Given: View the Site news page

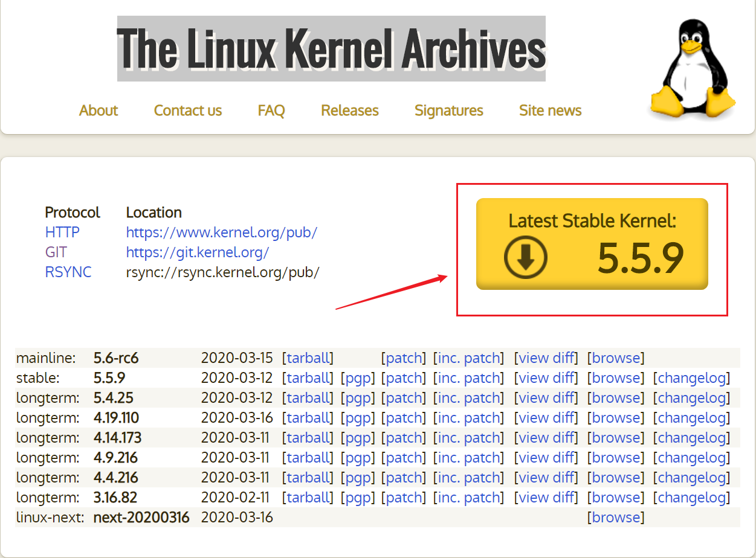Looking at the screenshot, I should [x=551, y=111].
